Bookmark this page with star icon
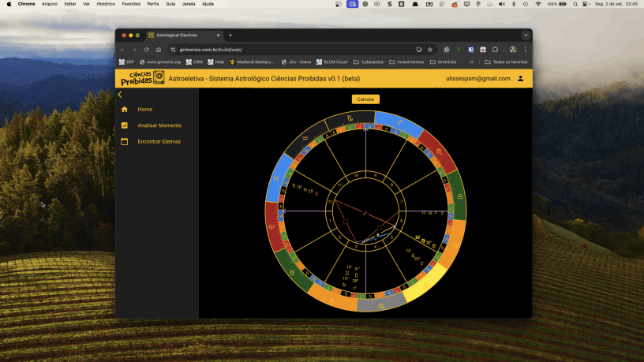This screenshot has width=644, height=362. coord(430,50)
